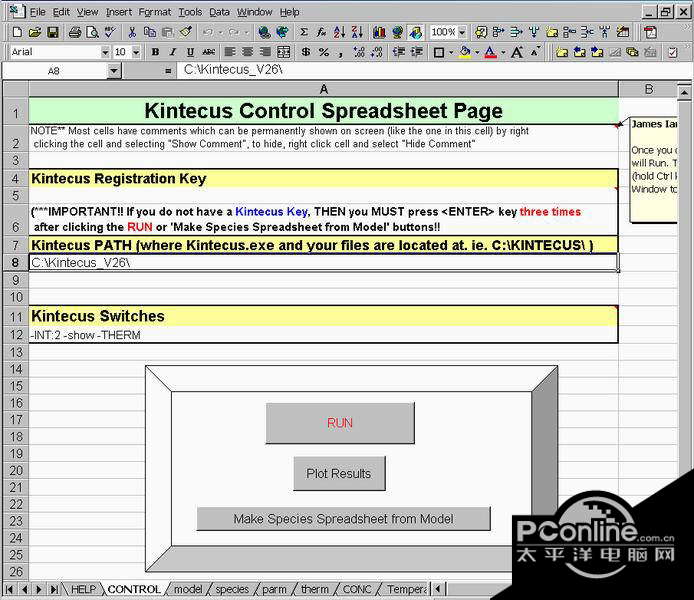The width and height of the screenshot is (694, 600).
Task: Toggle Underline formatting
Action: point(190,52)
